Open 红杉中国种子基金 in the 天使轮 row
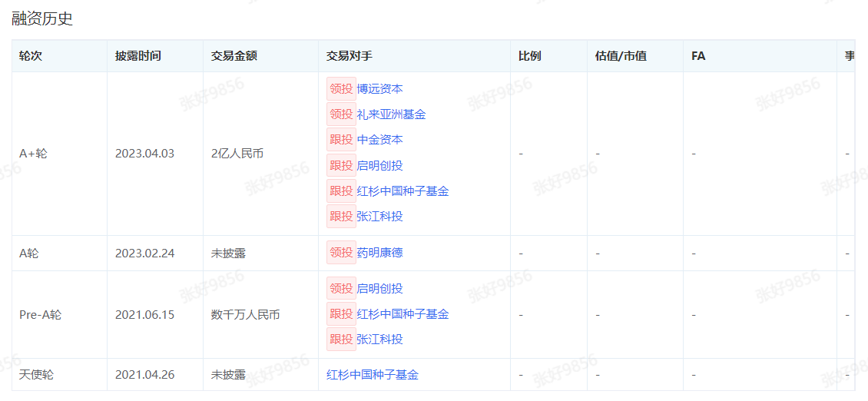This screenshot has height=401, width=868. pyautogui.click(x=373, y=375)
